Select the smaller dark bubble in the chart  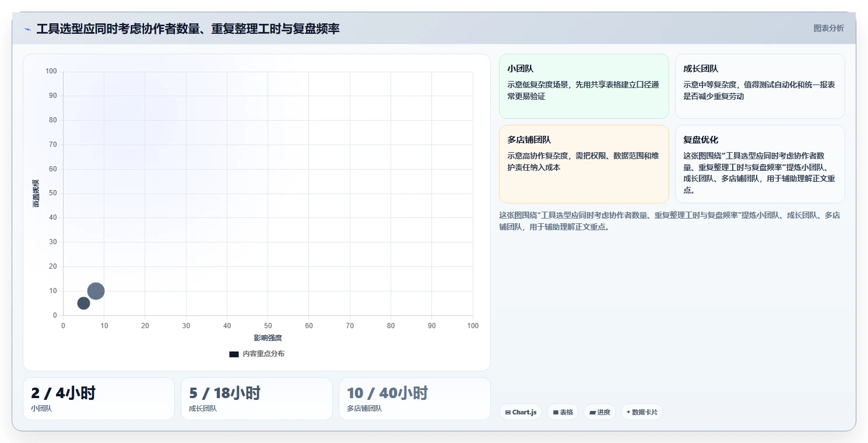click(83, 303)
